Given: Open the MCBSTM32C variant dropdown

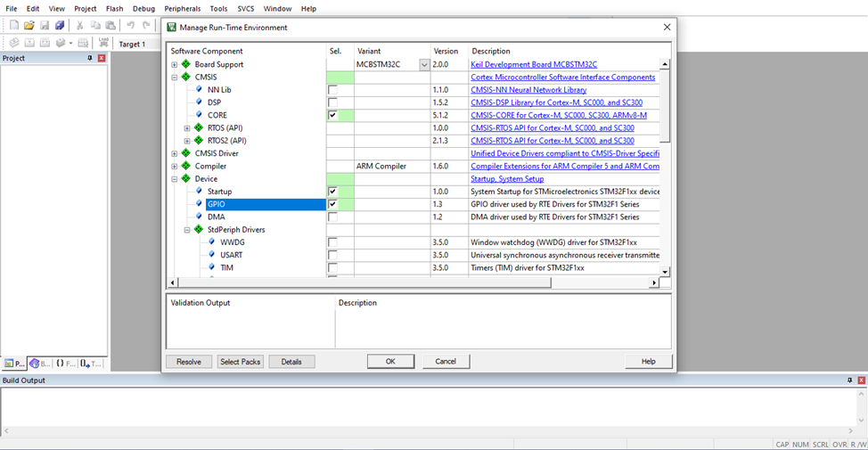Looking at the screenshot, I should [x=424, y=65].
